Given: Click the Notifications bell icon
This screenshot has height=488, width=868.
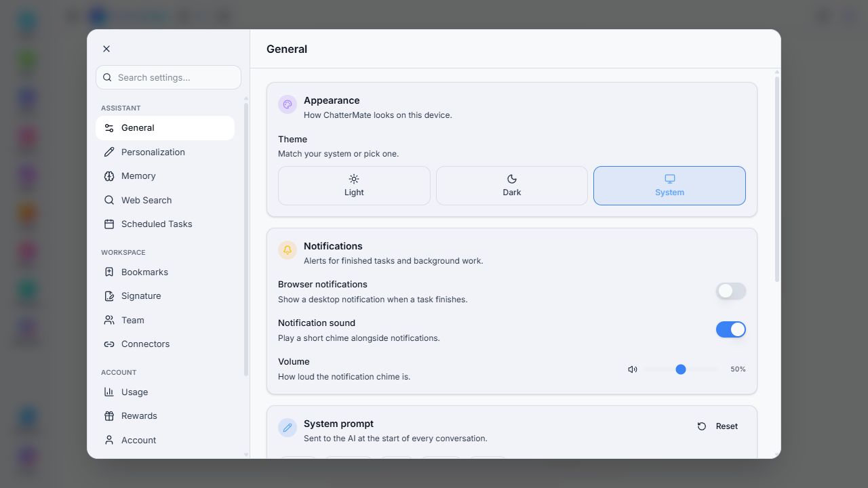Looking at the screenshot, I should pos(288,250).
